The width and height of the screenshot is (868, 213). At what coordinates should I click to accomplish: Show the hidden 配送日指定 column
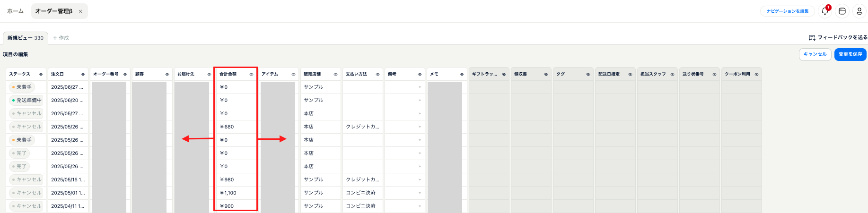630,74
